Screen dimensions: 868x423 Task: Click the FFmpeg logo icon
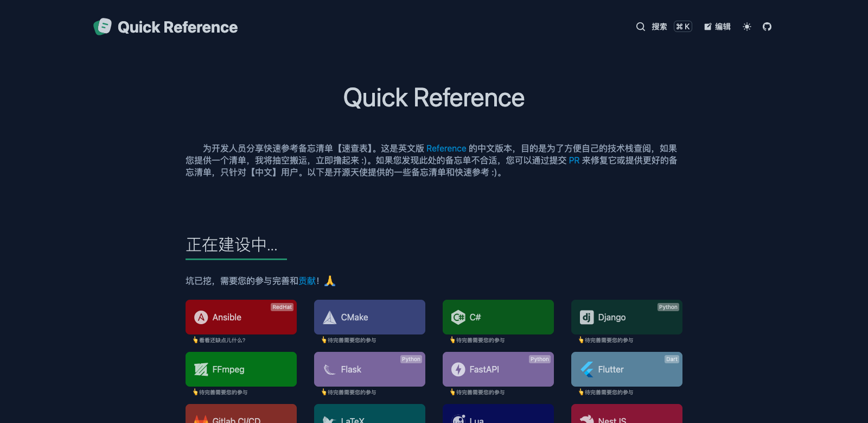[x=201, y=369]
